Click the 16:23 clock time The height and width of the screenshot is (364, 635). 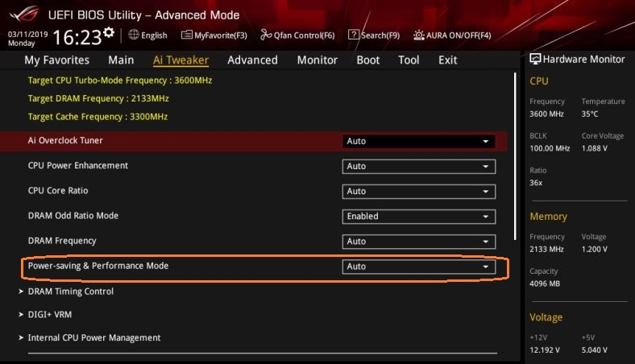tap(77, 38)
